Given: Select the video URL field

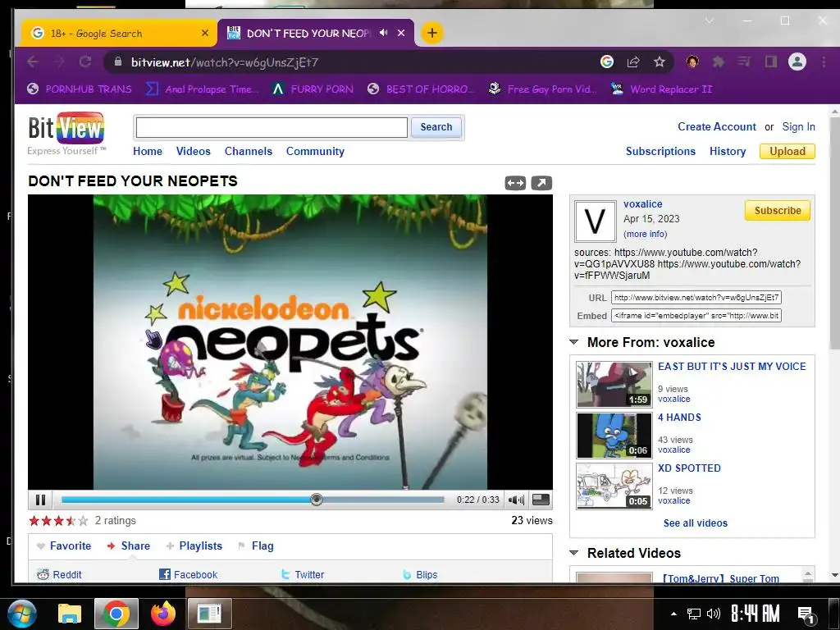Looking at the screenshot, I should (x=696, y=297).
